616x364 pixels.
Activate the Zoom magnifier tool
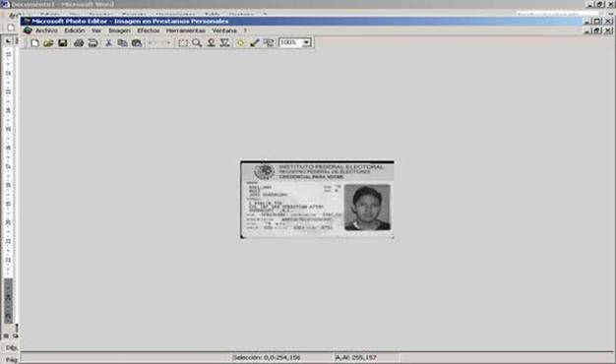(x=197, y=43)
